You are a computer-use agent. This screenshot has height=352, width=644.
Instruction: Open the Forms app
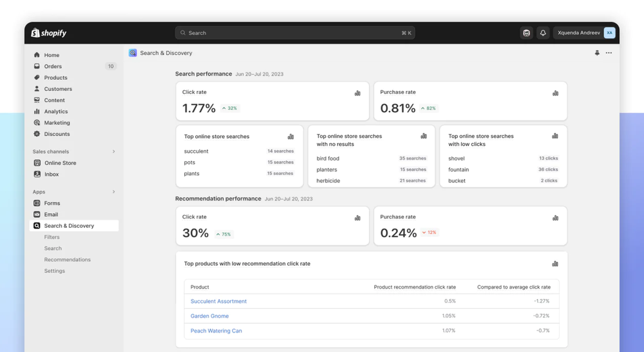point(52,203)
